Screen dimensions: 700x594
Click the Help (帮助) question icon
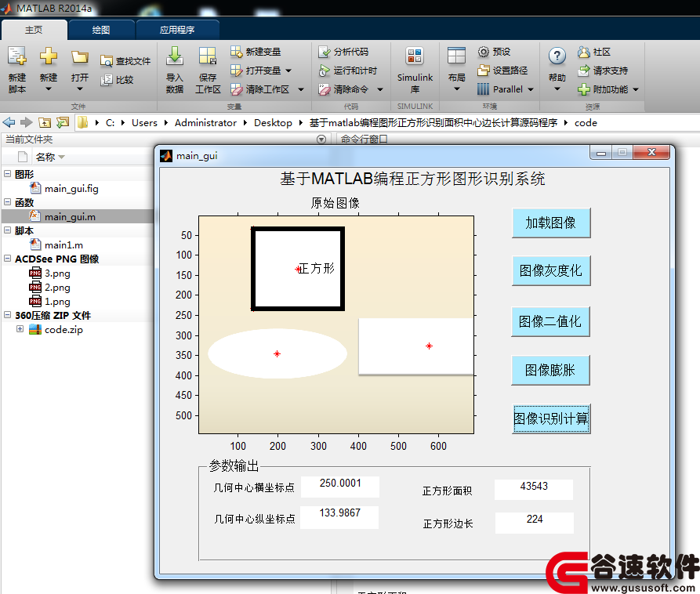(x=557, y=56)
